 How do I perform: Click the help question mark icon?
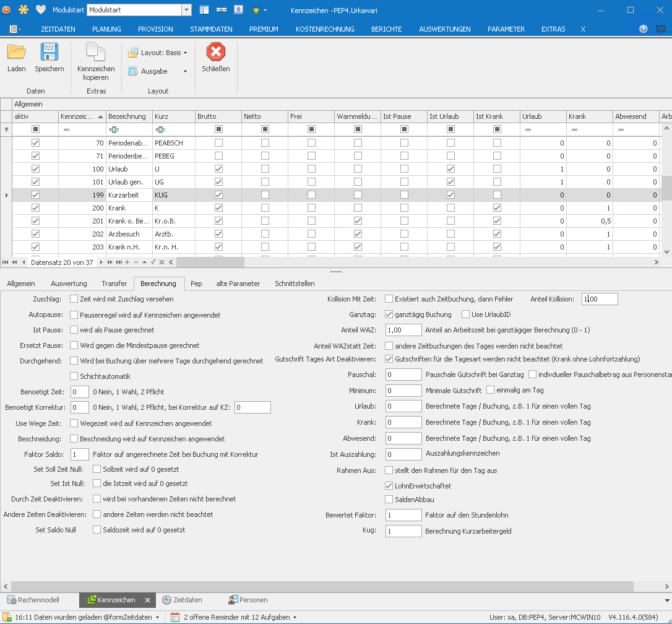coord(644,29)
